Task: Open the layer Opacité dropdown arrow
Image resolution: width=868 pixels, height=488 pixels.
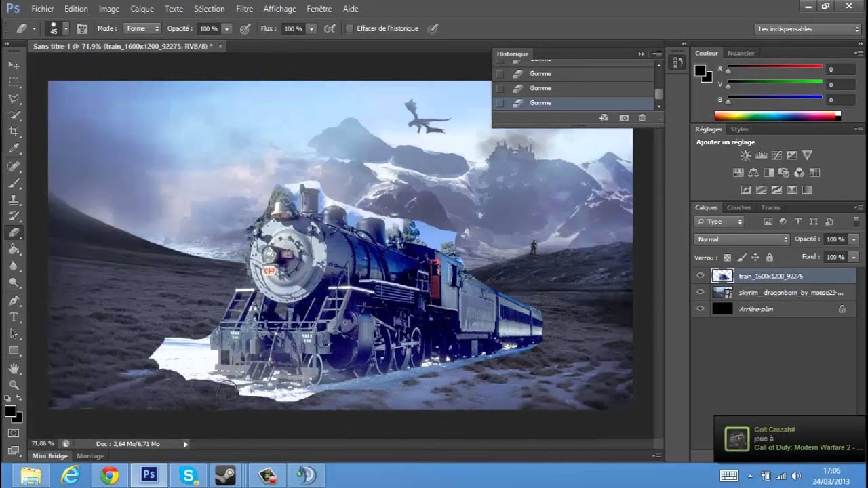Action: click(854, 239)
